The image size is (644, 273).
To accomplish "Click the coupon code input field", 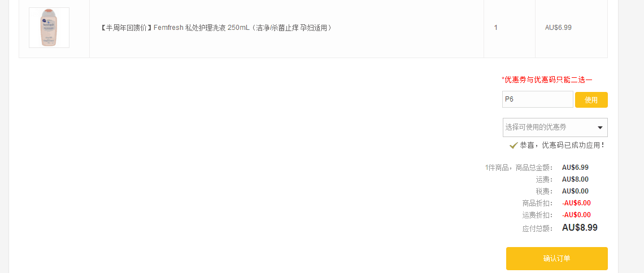I will point(537,99).
